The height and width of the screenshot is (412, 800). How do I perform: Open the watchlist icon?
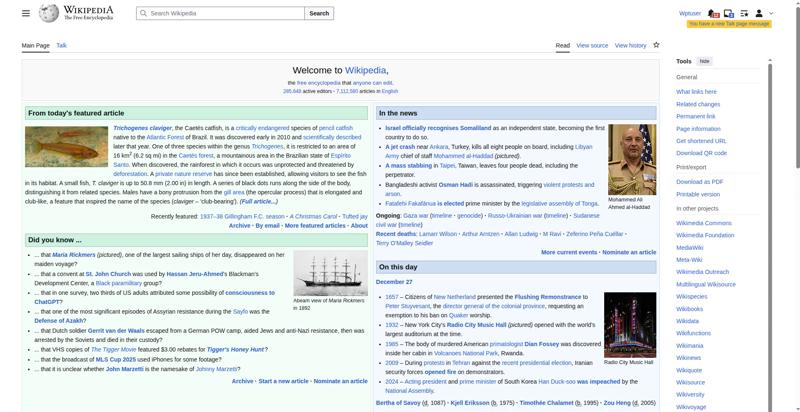click(743, 14)
